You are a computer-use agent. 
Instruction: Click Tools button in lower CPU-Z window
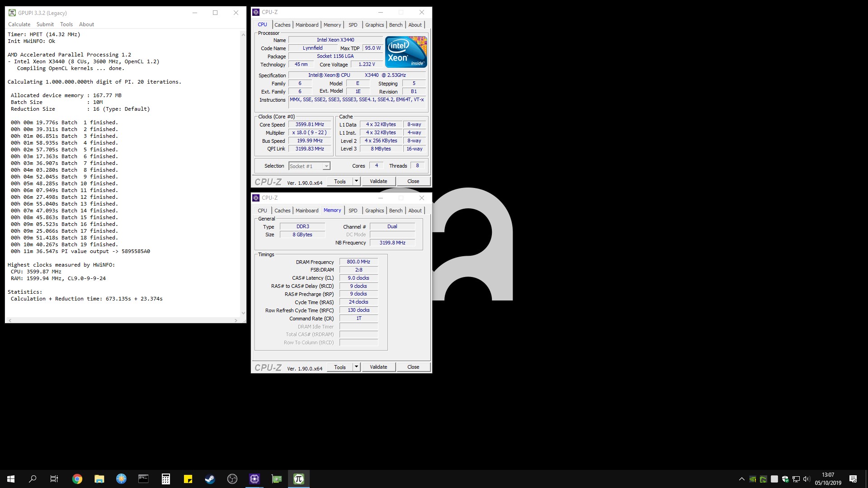point(340,367)
